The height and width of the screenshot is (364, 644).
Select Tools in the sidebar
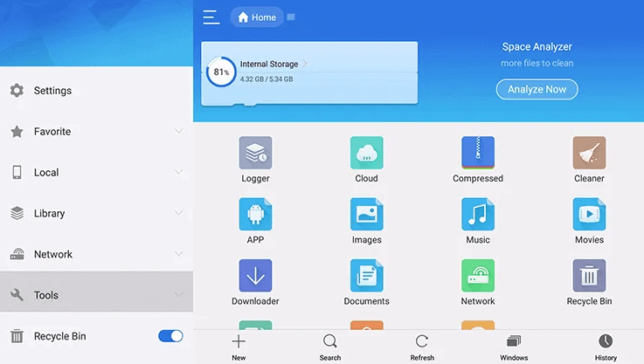pyautogui.click(x=96, y=292)
